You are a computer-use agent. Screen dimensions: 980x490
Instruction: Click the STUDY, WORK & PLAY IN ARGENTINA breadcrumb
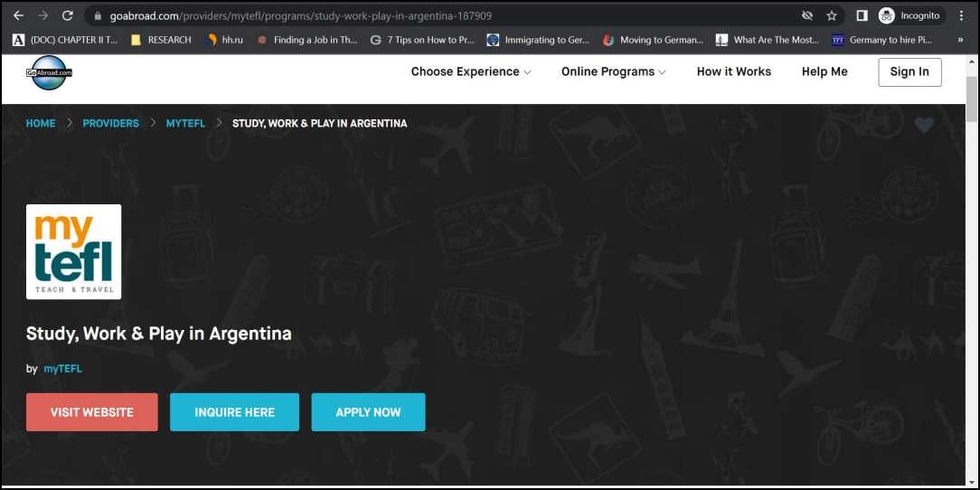[x=319, y=123]
